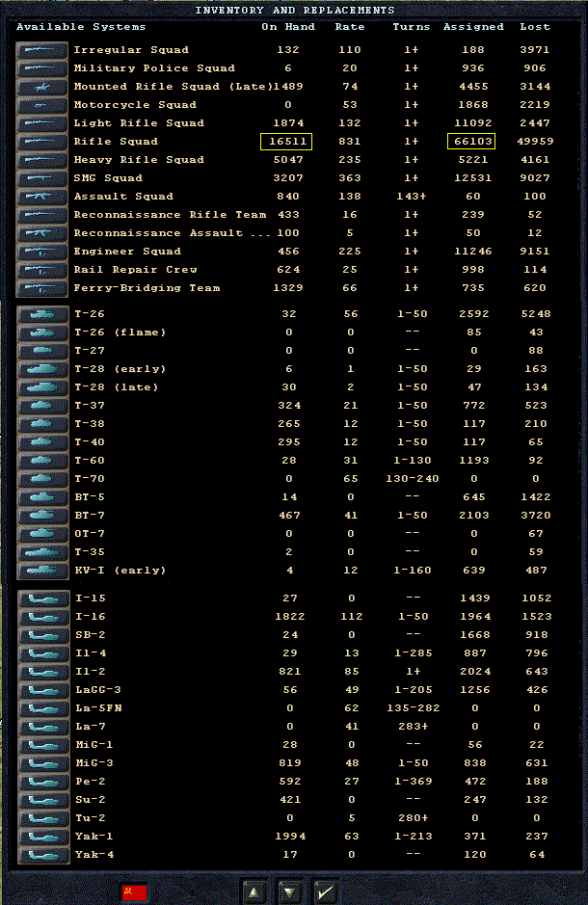Click the Heavy Rifle Squad icon
The width and height of the screenshot is (588, 905).
tap(42, 160)
